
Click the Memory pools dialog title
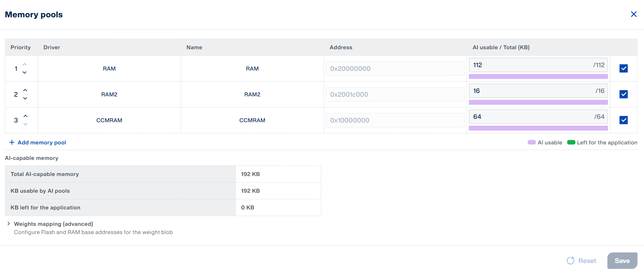click(34, 15)
